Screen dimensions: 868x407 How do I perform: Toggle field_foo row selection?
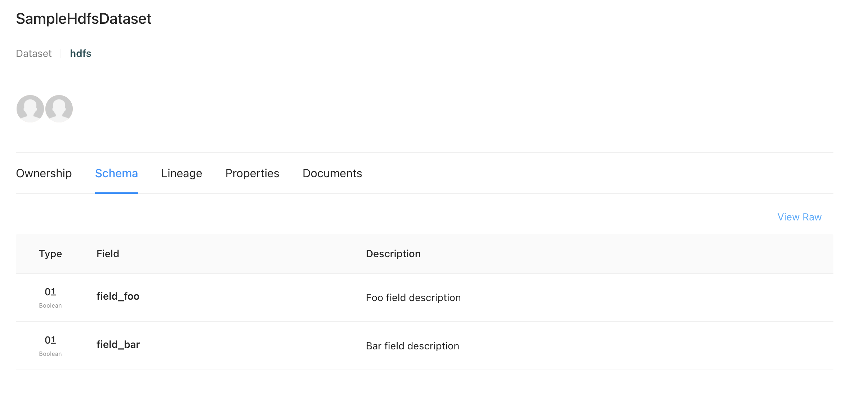[118, 296]
